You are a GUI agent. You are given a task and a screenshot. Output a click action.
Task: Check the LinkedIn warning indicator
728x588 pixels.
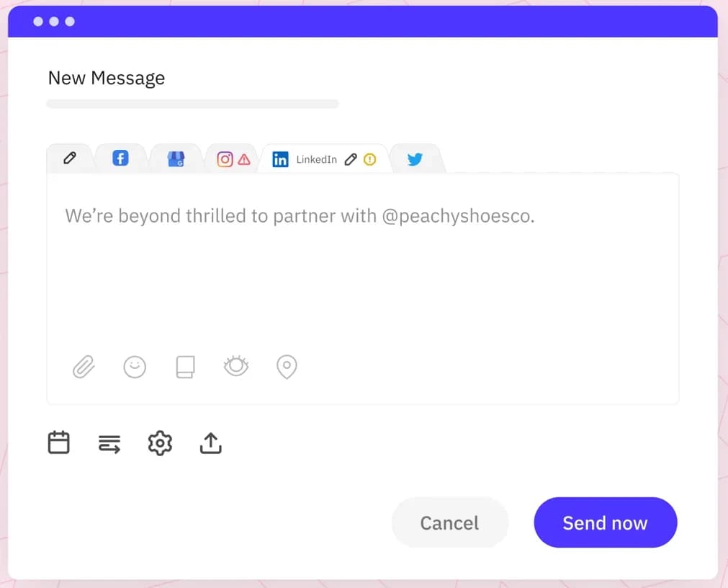pyautogui.click(x=370, y=159)
